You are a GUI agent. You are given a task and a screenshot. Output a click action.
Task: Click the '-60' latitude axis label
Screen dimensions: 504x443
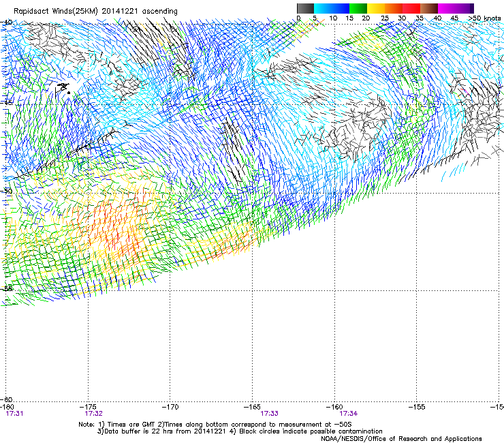7,399
